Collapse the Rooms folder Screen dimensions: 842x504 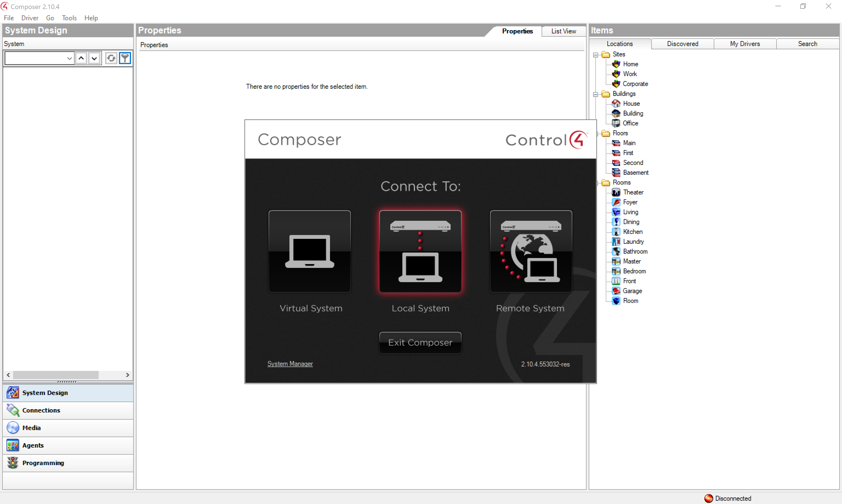point(597,183)
